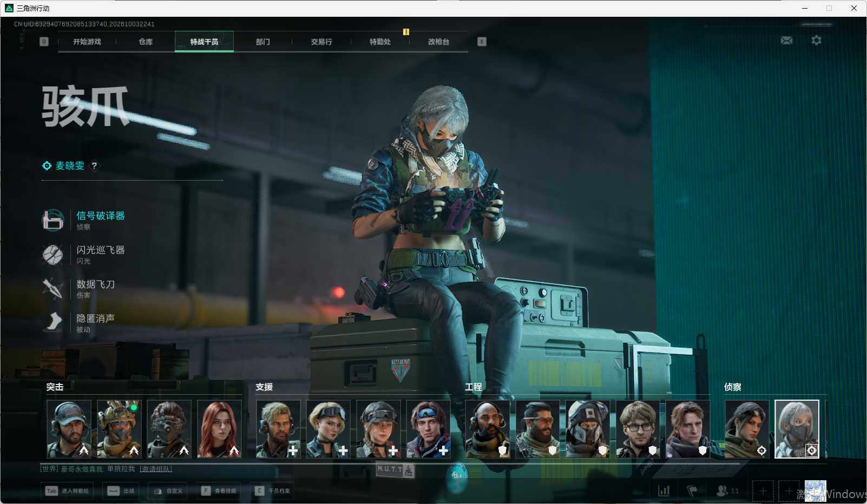Click the 邀请组队 invite link in chat

point(156,469)
